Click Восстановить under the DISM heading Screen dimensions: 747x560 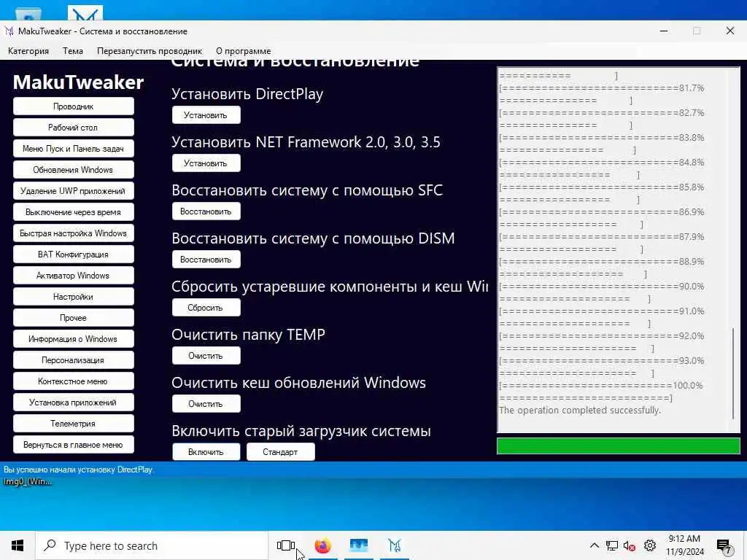point(206,260)
